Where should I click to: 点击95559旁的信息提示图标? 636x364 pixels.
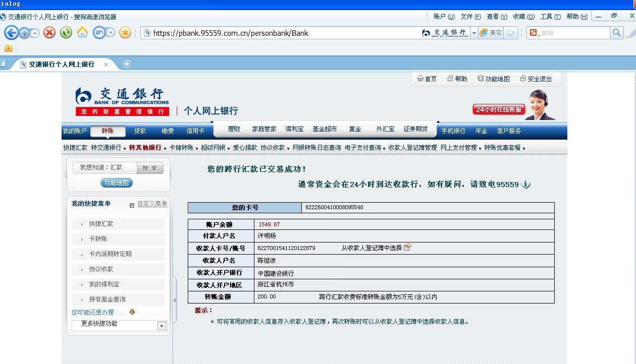tap(525, 185)
